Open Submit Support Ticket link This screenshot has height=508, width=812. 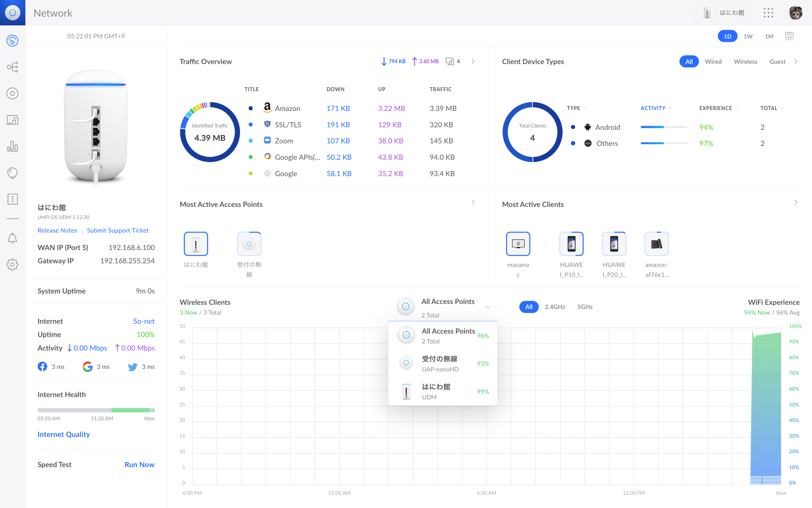point(118,230)
